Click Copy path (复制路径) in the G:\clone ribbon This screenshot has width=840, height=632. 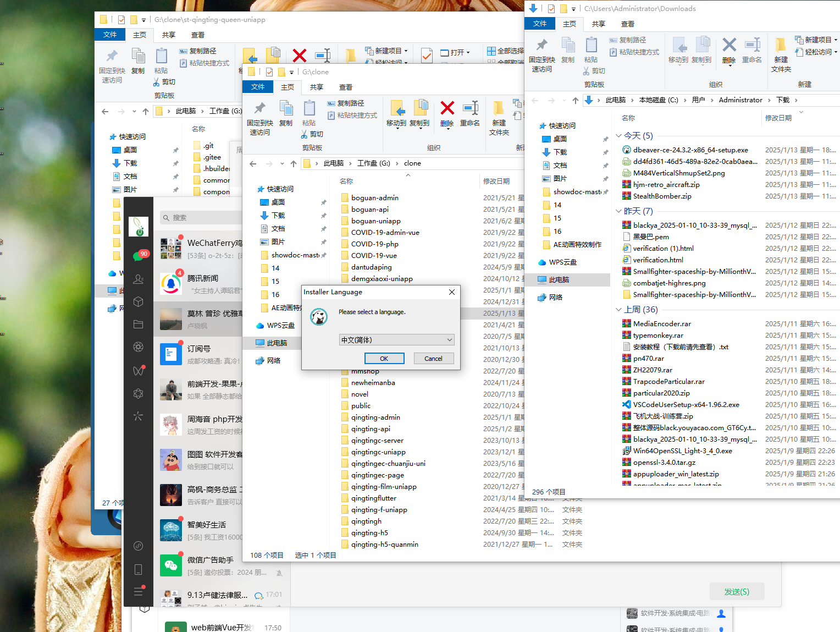345,103
